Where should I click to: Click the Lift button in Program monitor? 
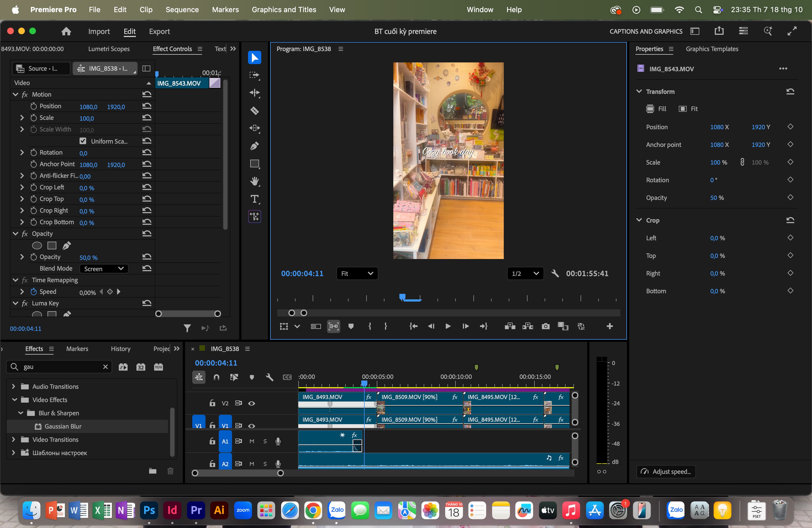[510, 326]
